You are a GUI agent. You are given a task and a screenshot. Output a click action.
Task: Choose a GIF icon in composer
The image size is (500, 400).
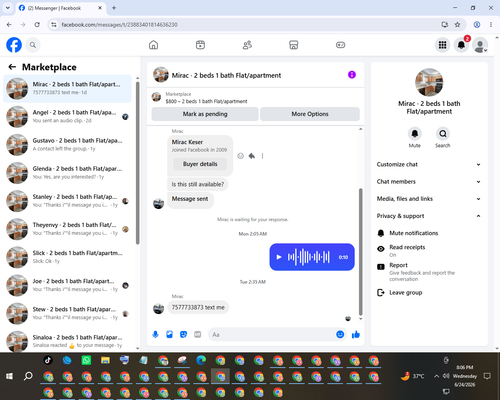(x=198, y=334)
